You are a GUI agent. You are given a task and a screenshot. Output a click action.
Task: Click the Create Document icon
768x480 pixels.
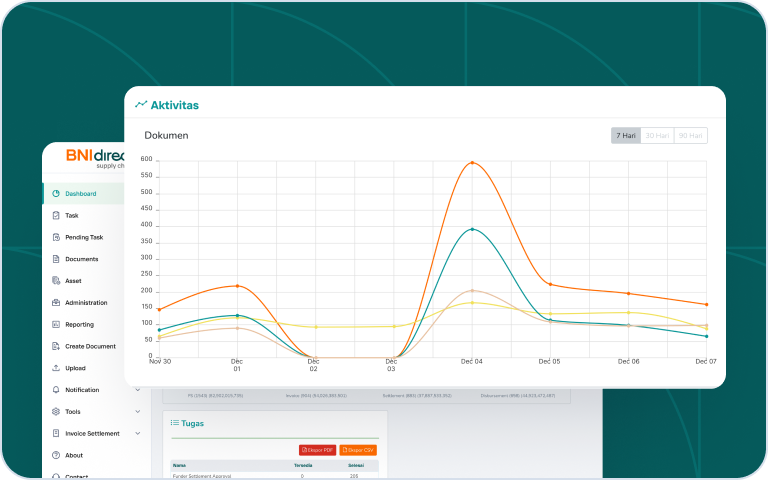[56, 346]
